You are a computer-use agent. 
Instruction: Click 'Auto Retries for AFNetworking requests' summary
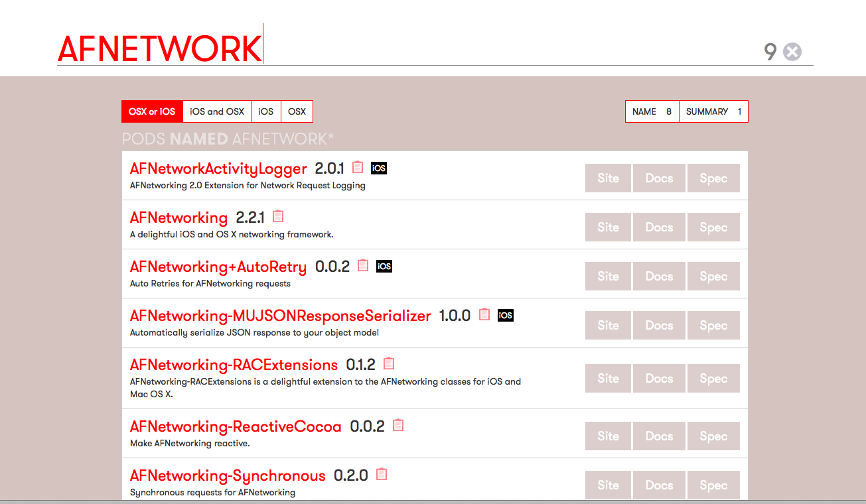(x=210, y=283)
